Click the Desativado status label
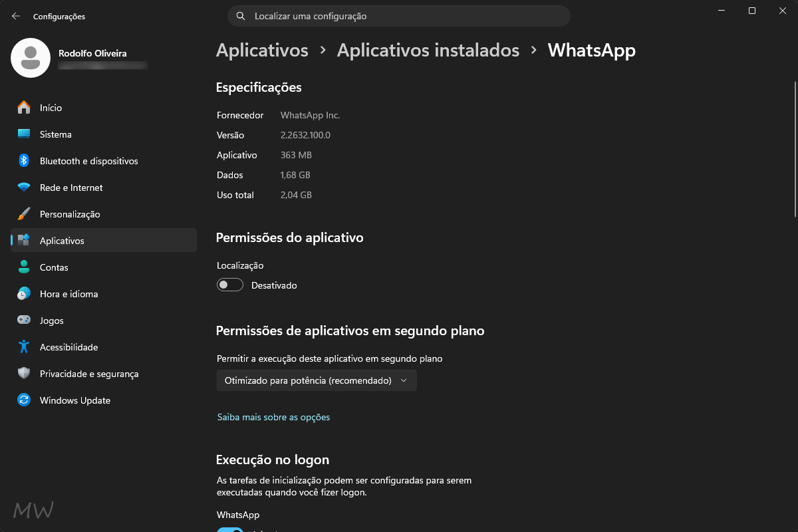Image resolution: width=798 pixels, height=532 pixels. pos(274,285)
